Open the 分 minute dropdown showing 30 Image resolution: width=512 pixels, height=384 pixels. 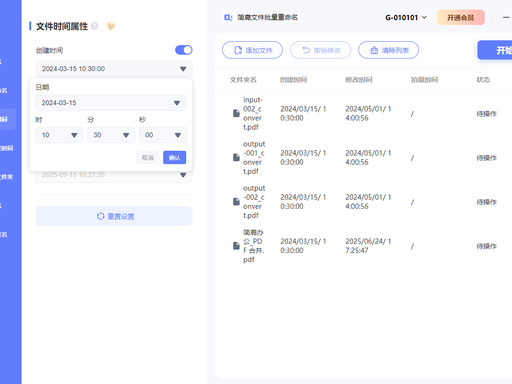coord(111,135)
